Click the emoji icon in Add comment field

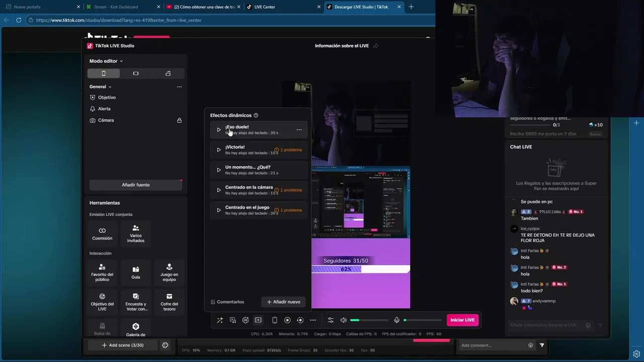[530, 345]
